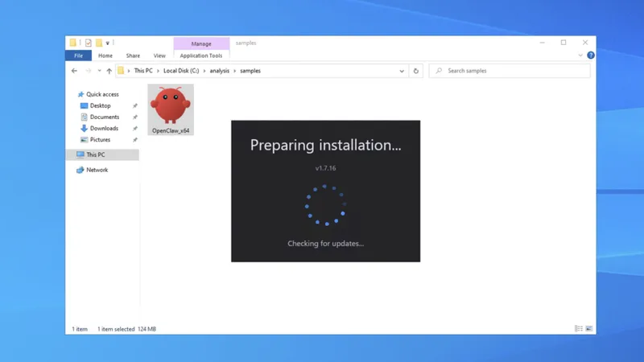Click the New folder quick access icon

[98, 43]
